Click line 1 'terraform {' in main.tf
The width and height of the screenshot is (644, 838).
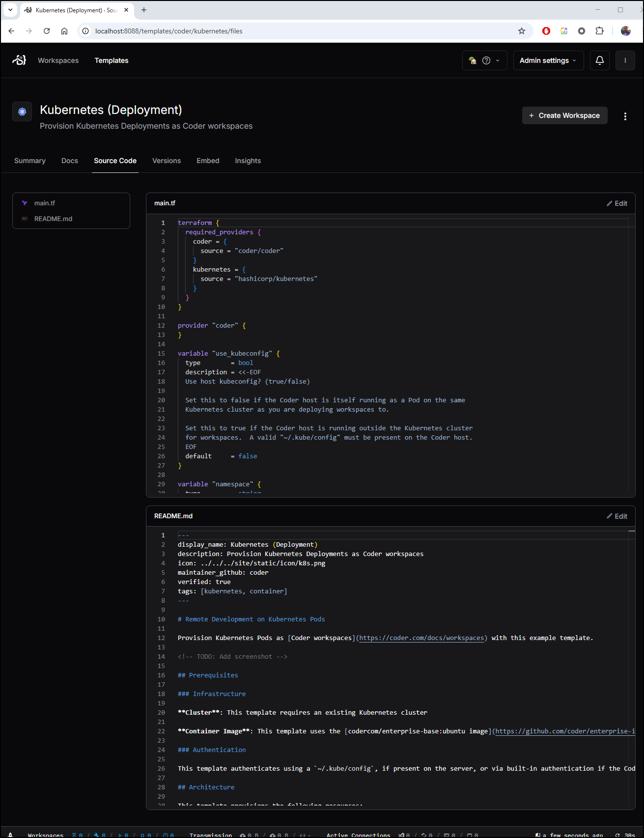pyautogui.click(x=198, y=223)
